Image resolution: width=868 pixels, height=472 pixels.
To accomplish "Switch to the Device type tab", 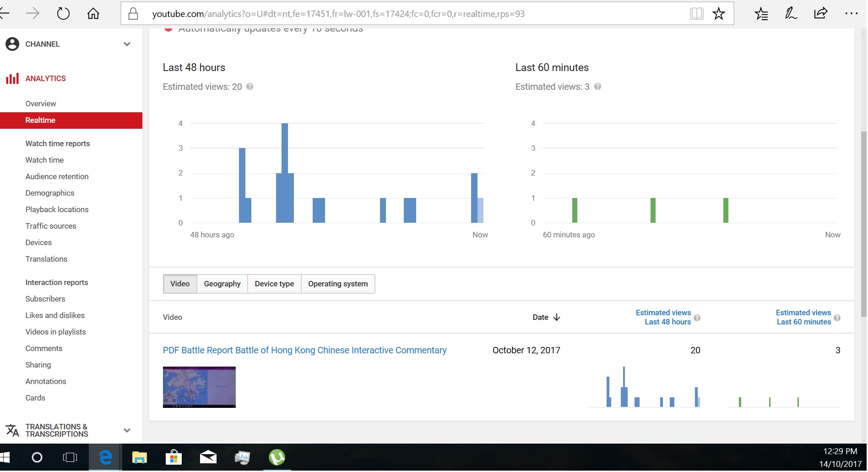I will point(274,284).
